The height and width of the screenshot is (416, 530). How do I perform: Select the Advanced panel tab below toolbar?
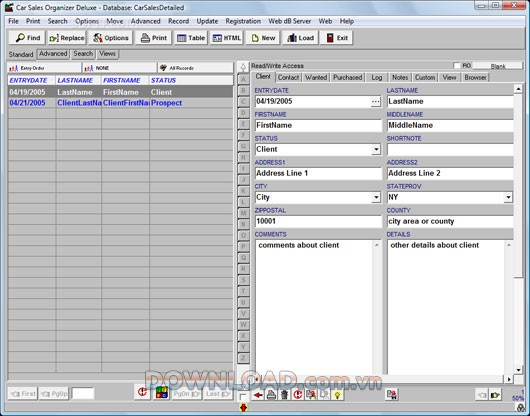(53, 54)
